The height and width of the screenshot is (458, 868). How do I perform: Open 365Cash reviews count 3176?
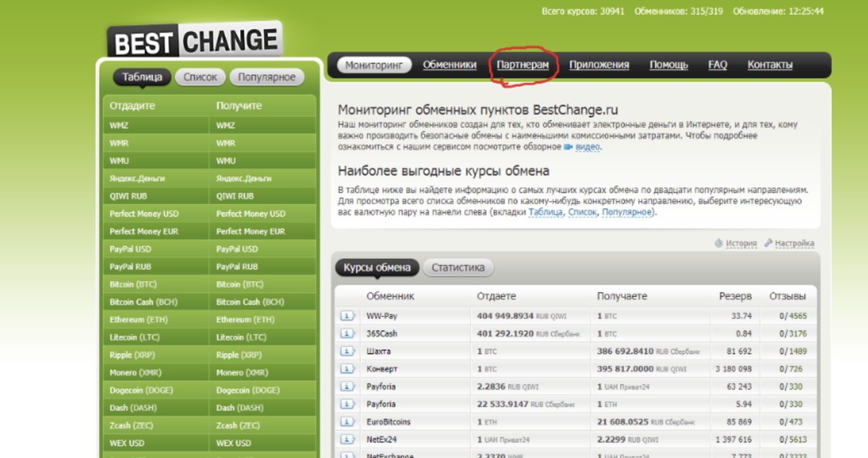point(798,333)
